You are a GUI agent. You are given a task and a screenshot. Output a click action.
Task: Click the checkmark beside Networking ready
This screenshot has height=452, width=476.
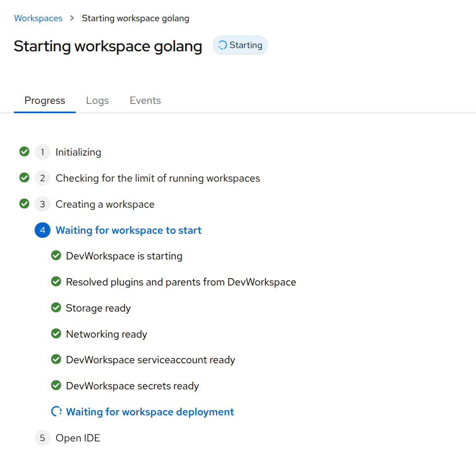point(56,334)
